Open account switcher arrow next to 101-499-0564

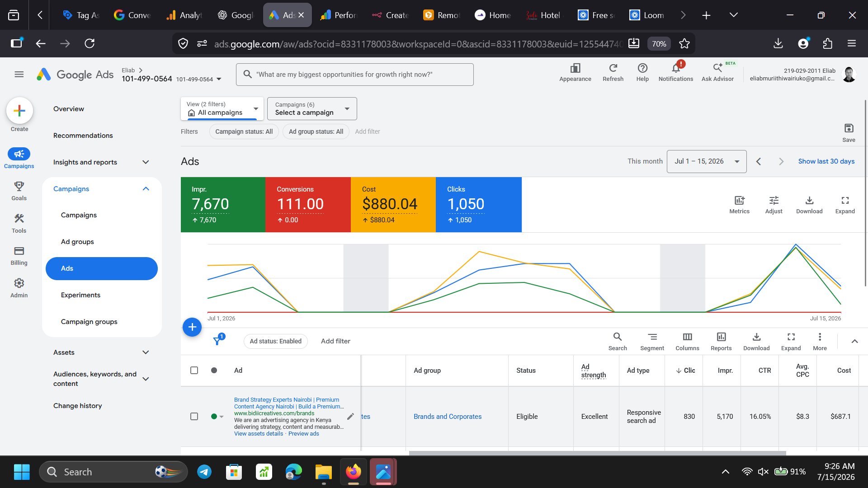[x=219, y=79]
